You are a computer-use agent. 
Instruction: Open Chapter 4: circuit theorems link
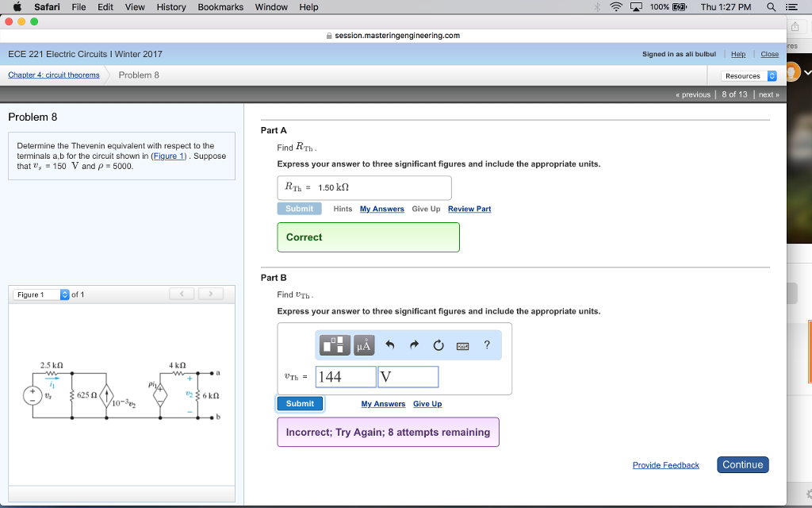pos(54,75)
